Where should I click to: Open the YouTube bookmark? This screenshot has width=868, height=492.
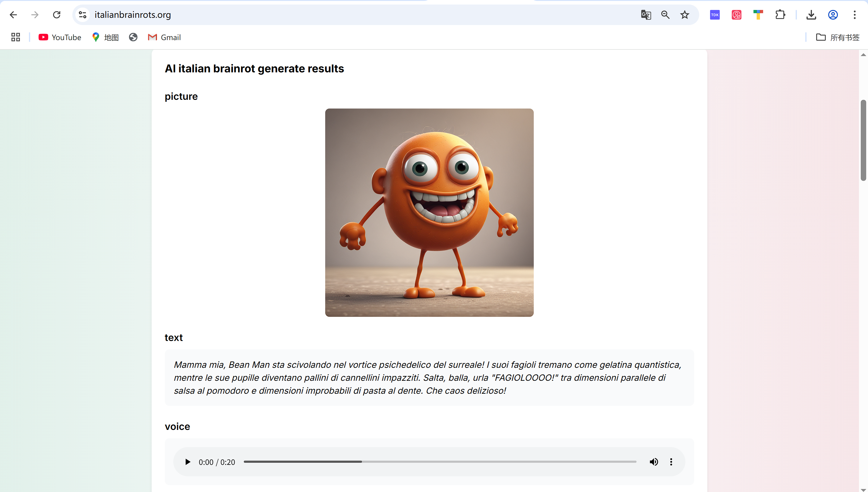pos(60,37)
